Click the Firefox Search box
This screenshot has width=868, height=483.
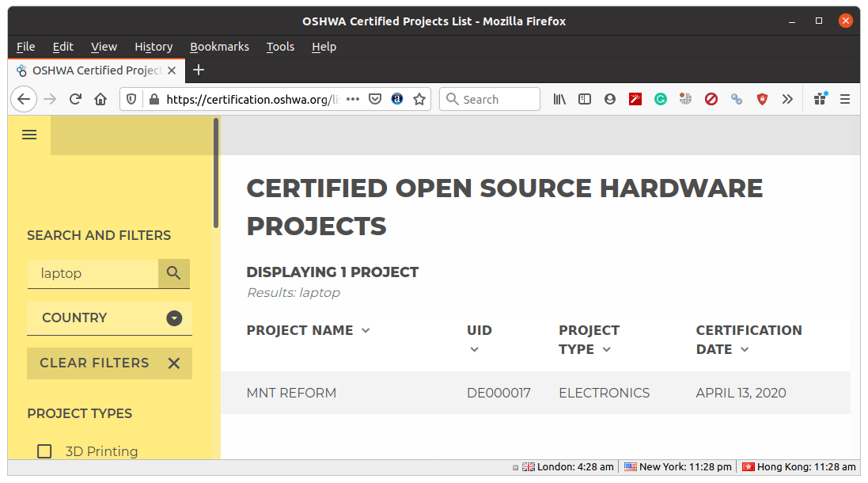[489, 99]
